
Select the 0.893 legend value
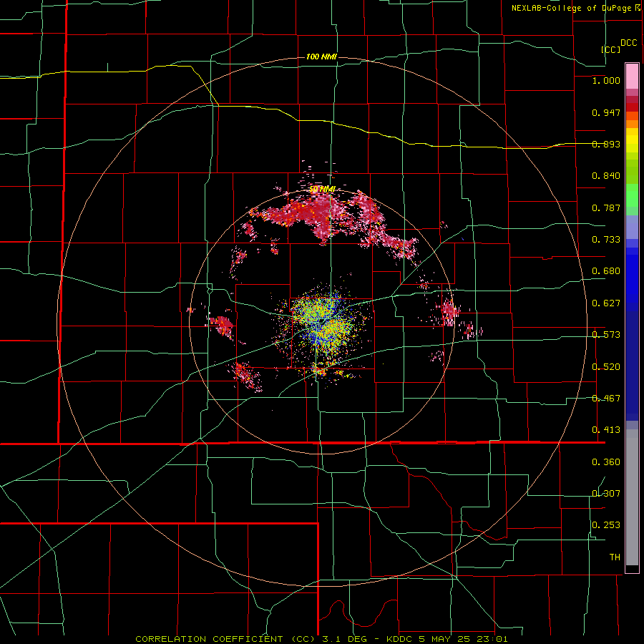pyautogui.click(x=606, y=144)
